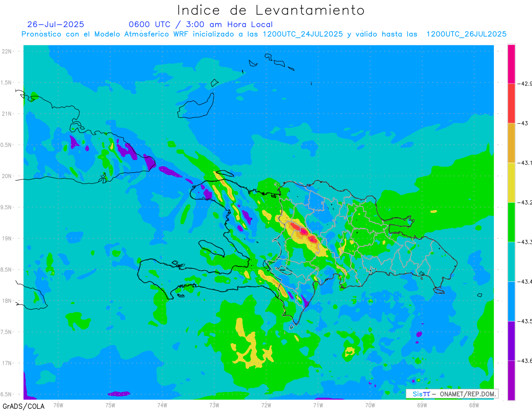The width and height of the screenshot is (532, 411).
Task: Choose the blue color bar segment
Action: 511,301
